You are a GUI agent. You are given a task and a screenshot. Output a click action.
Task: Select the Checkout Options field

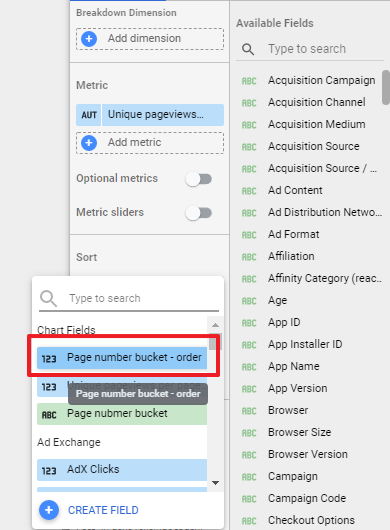pos(310,520)
